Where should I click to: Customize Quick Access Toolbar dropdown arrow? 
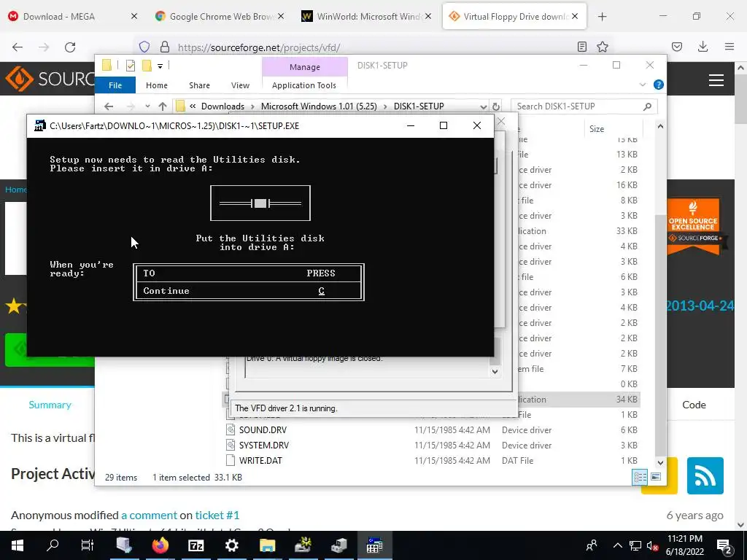160,66
